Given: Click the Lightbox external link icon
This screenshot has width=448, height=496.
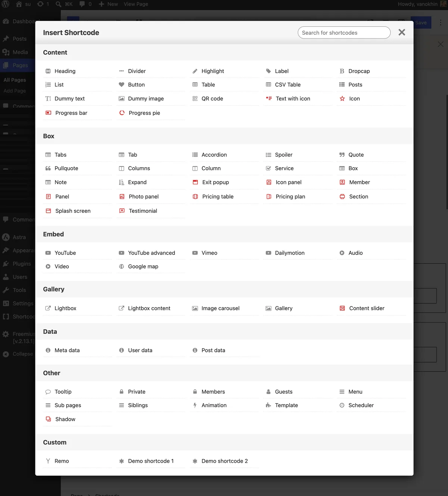Looking at the screenshot, I should (x=48, y=308).
